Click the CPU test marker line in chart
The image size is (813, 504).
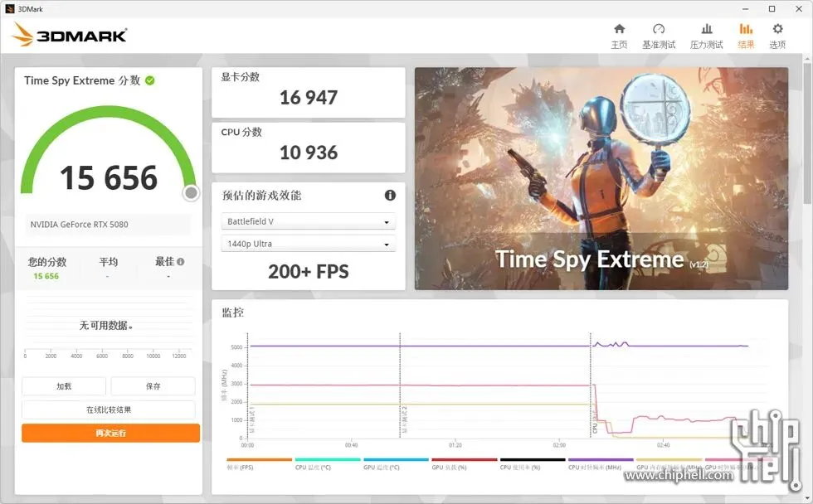591,385
